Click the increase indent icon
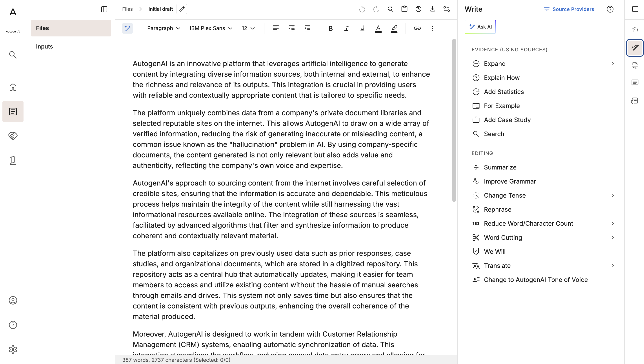The width and height of the screenshot is (644, 364). [x=292, y=28]
